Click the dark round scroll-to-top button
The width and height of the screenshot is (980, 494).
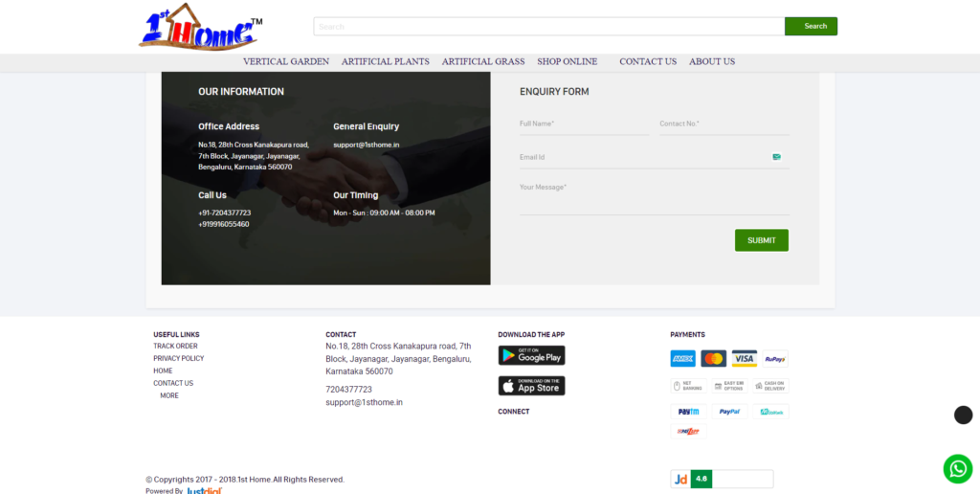click(x=963, y=415)
